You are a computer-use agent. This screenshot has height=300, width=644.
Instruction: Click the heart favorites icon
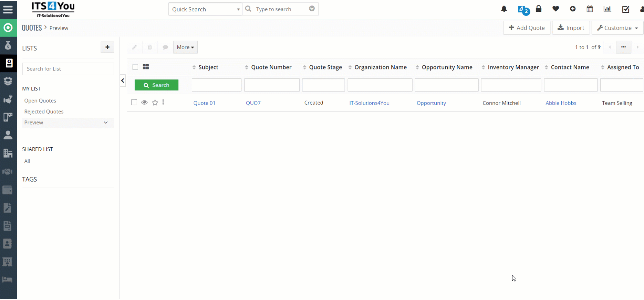coord(555,9)
